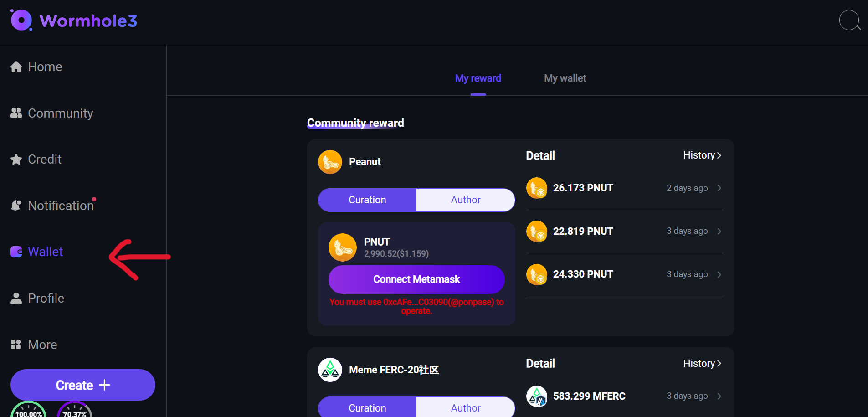
Task: Click the Wallet sidebar icon
Action: point(16,252)
